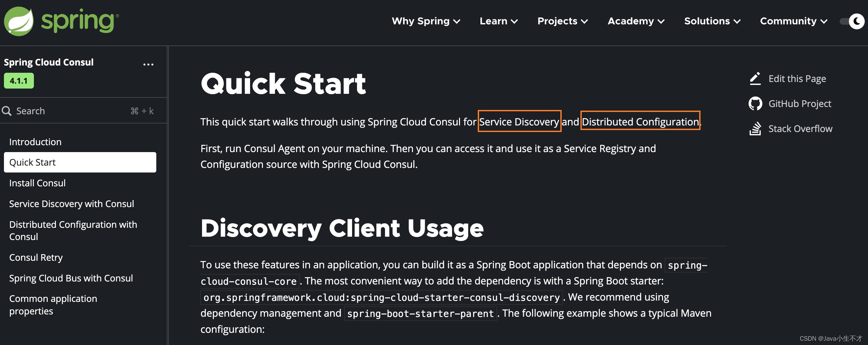Click the GitHub octocat icon
Screen dimensions: 868x345
(755, 104)
